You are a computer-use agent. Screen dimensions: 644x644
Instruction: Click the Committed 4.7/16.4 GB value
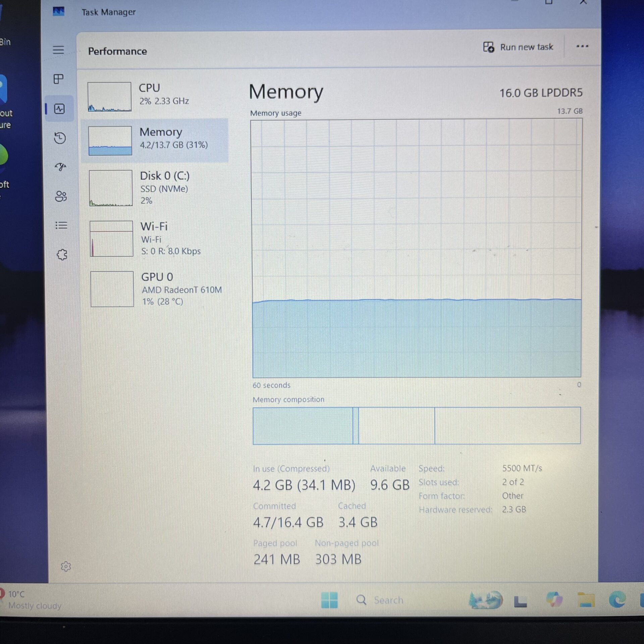click(x=288, y=522)
